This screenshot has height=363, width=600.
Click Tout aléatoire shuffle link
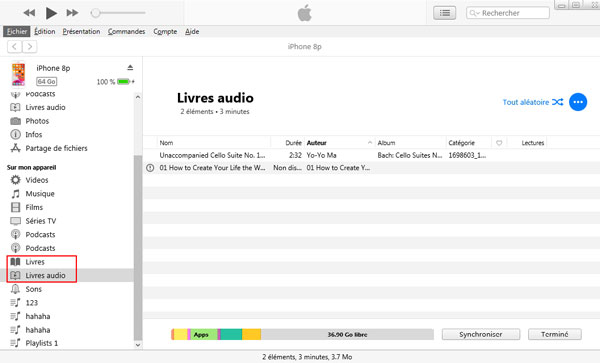point(533,102)
